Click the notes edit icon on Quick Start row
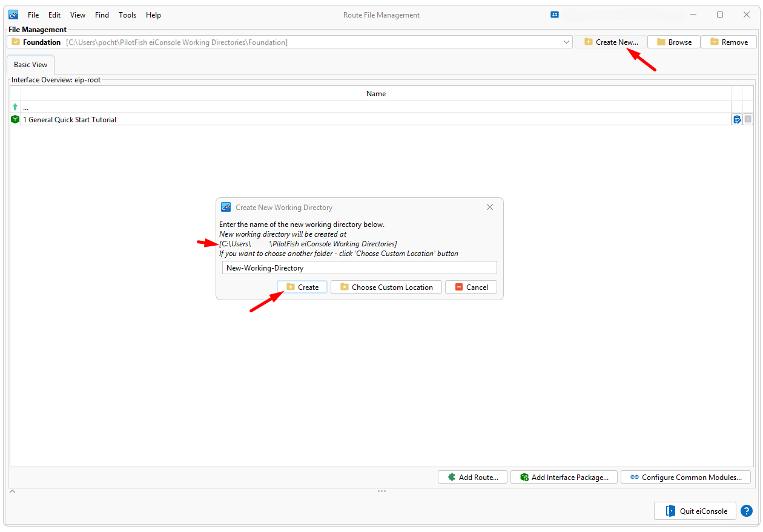 click(x=737, y=119)
